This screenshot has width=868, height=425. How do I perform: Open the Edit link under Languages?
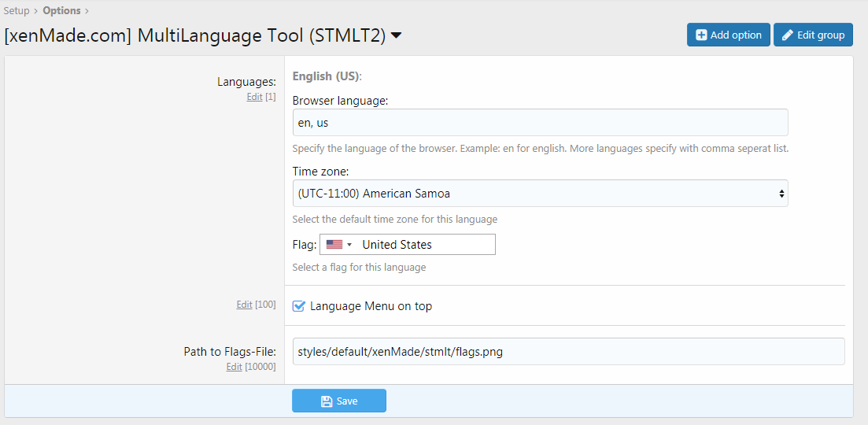[254, 97]
